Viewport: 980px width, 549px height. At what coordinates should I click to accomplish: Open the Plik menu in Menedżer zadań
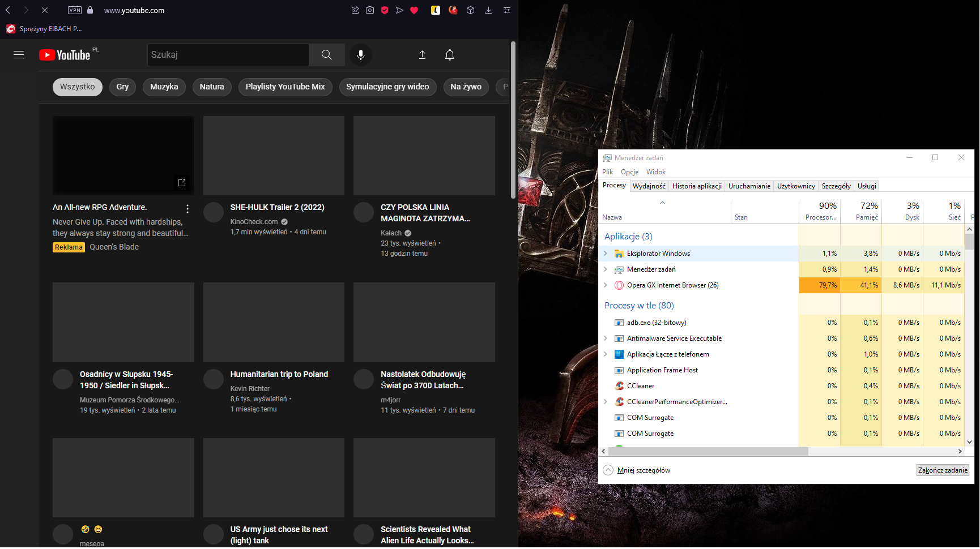pyautogui.click(x=608, y=172)
